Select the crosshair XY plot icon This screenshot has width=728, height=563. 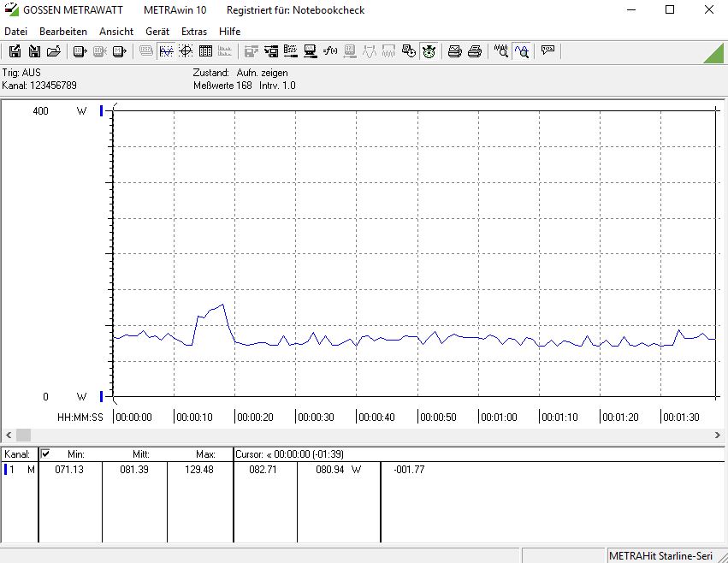tap(186, 51)
